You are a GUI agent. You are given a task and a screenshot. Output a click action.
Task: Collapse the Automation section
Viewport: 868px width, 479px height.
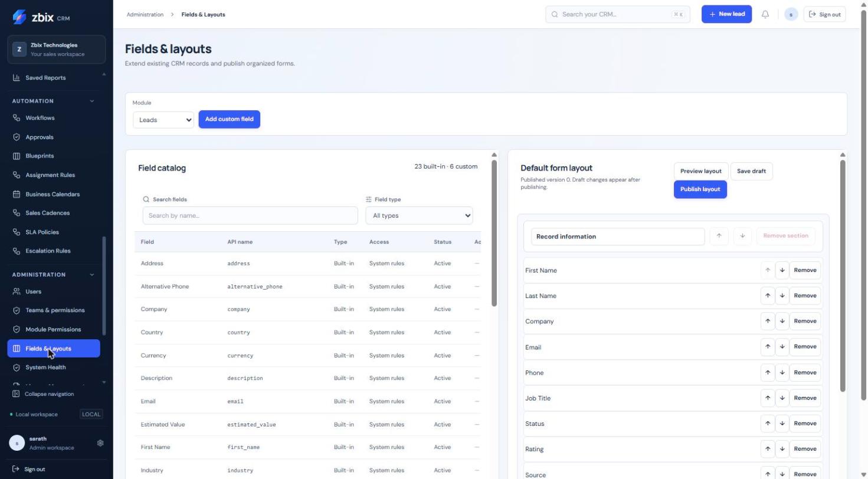(92, 101)
